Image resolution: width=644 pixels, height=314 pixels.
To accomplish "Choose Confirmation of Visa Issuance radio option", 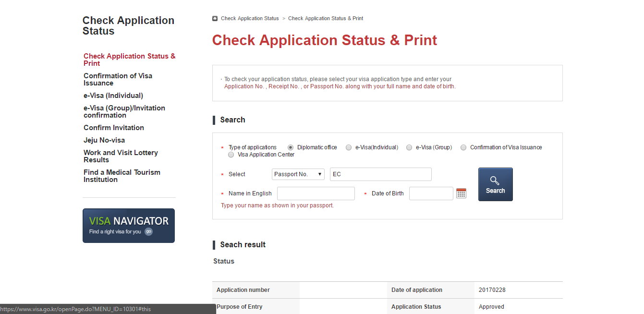I will pos(463,147).
